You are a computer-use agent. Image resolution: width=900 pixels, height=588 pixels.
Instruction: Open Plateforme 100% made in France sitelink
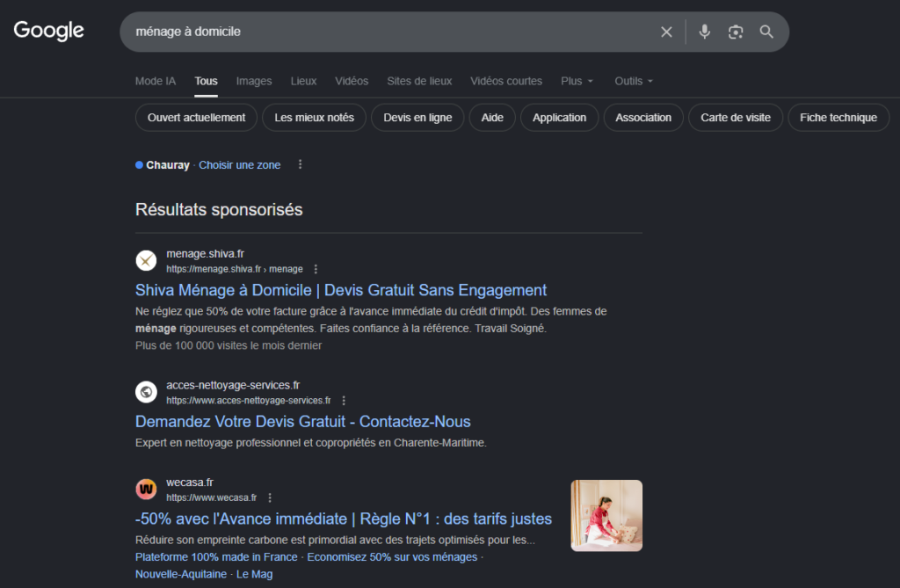[216, 557]
